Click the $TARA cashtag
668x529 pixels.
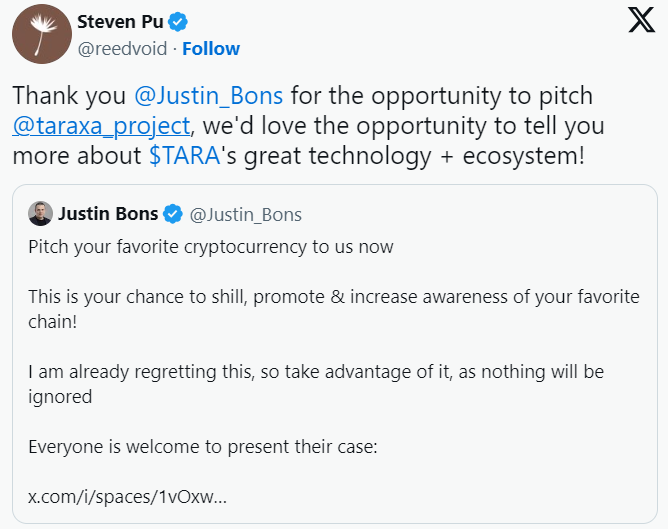184,155
